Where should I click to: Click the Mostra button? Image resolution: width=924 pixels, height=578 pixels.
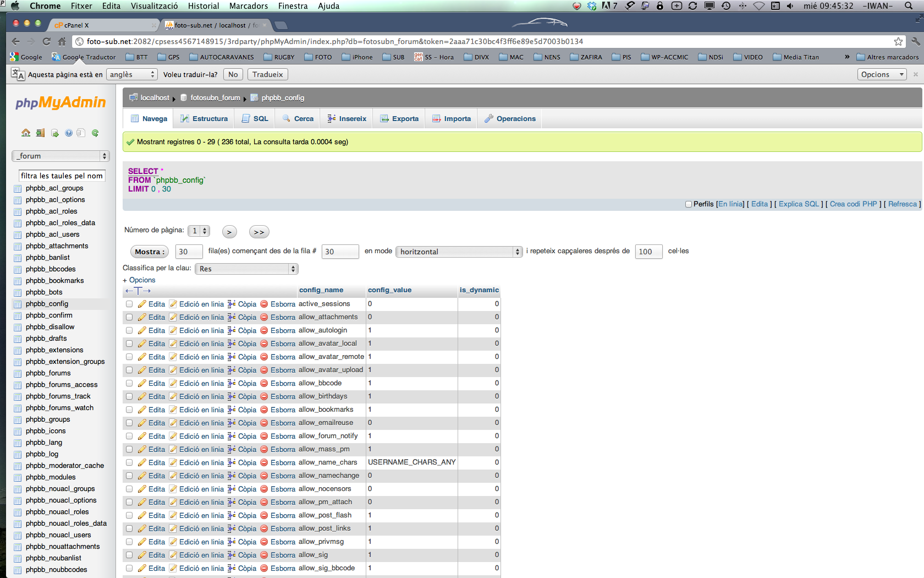[x=149, y=252]
